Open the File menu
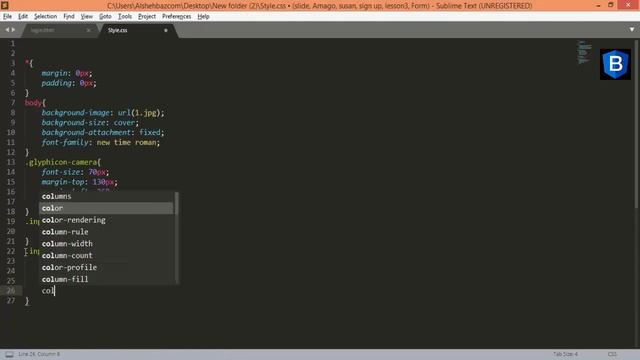 pyautogui.click(x=7, y=16)
